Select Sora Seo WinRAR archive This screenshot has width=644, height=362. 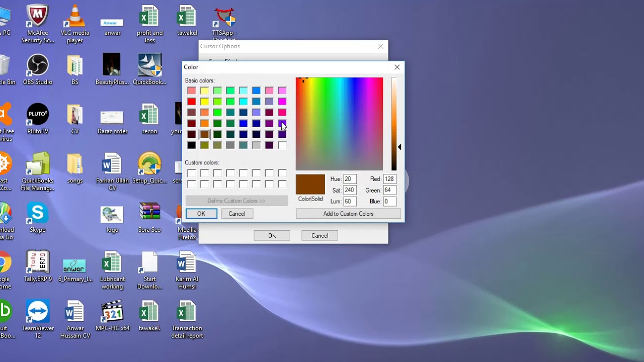(149, 217)
